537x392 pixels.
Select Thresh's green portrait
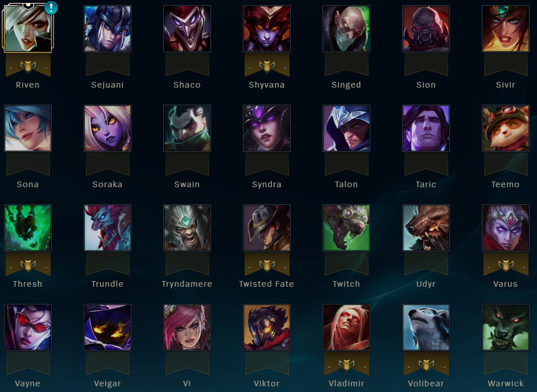pos(28,228)
